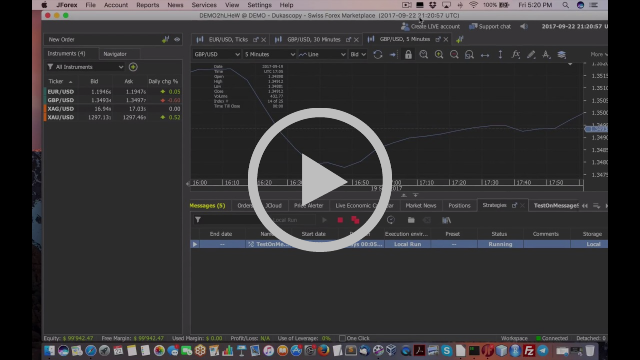Open the Bid side dropdown
640x360 pixels.
(358, 54)
